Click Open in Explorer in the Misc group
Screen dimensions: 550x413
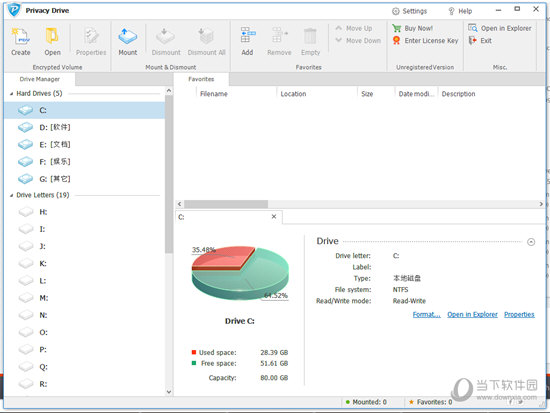[x=506, y=28]
